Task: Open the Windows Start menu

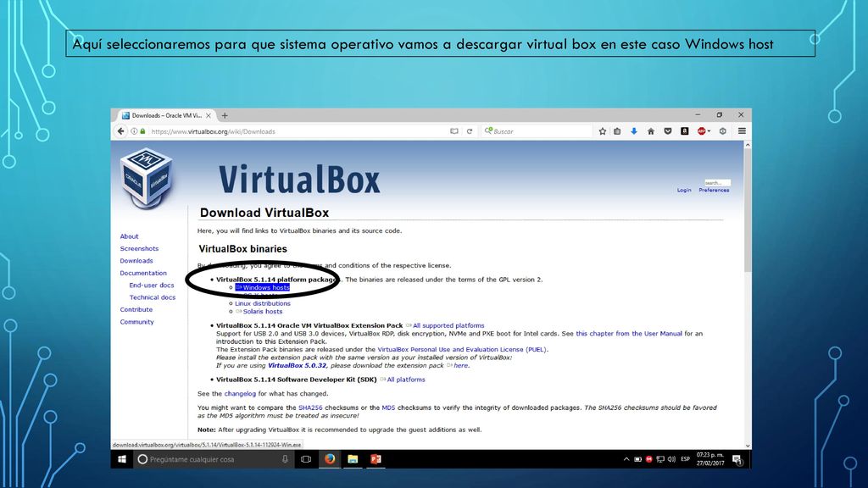Action: pos(122,459)
